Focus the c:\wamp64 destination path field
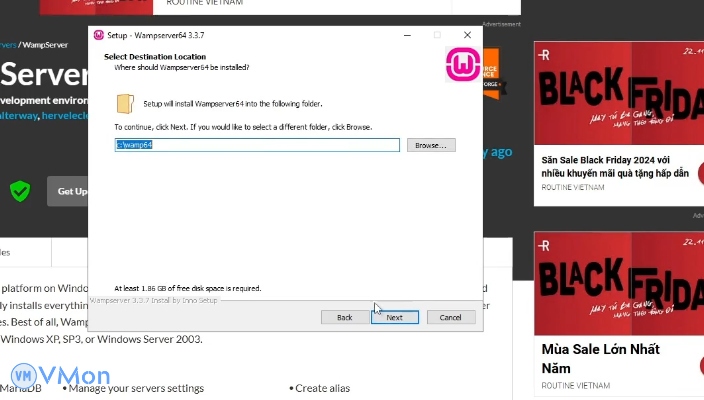This screenshot has height=400, width=704. (257, 145)
